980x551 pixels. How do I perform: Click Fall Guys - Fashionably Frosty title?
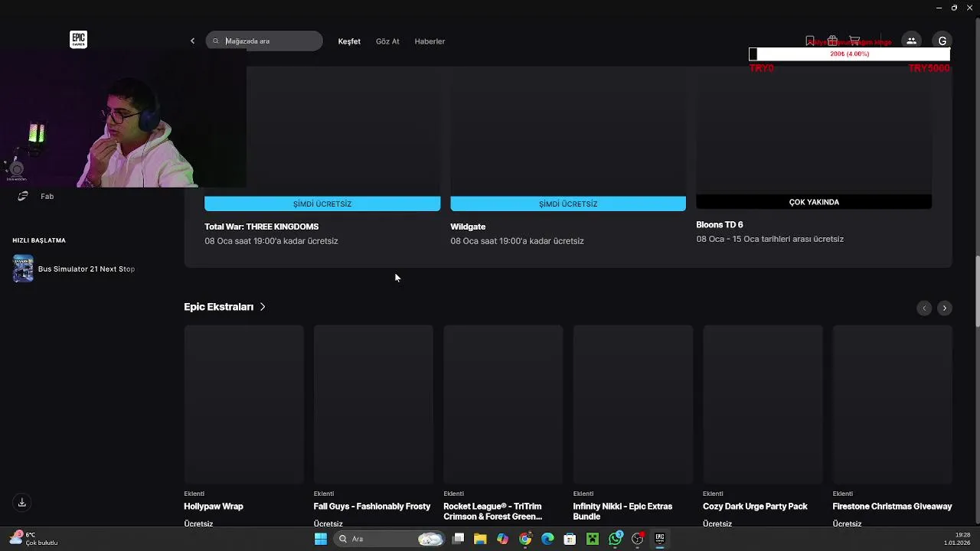pos(372,507)
